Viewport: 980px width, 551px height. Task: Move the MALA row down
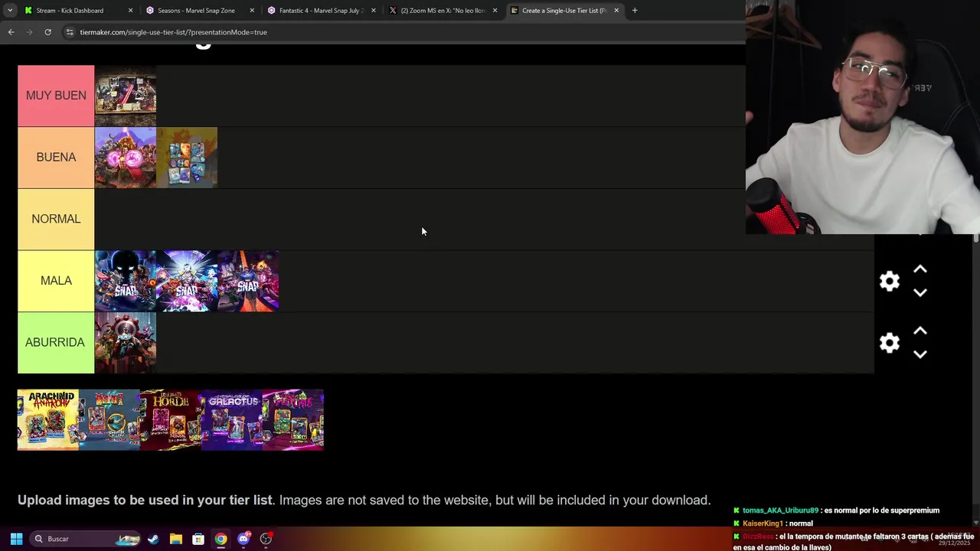920,292
